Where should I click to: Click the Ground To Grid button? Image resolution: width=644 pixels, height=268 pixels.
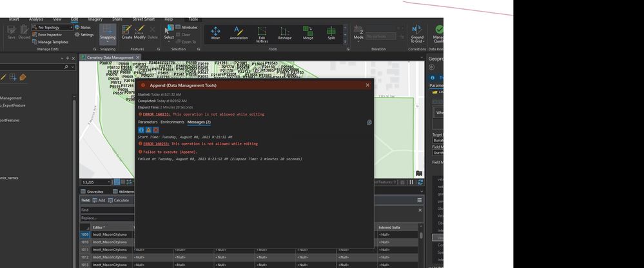(x=417, y=34)
